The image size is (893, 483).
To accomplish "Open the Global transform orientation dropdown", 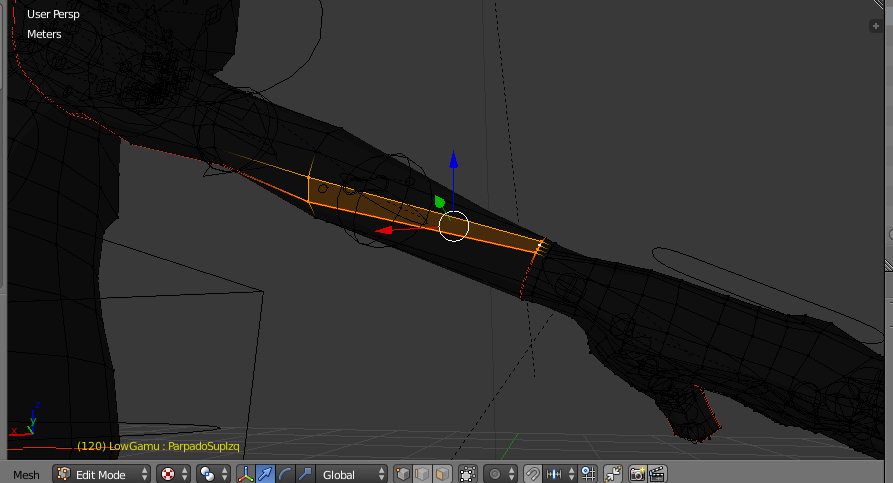I will [353, 474].
